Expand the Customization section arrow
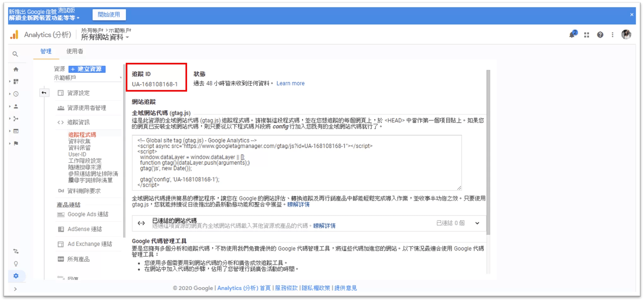Viewport: 644px width, 301px height. coord(10,81)
